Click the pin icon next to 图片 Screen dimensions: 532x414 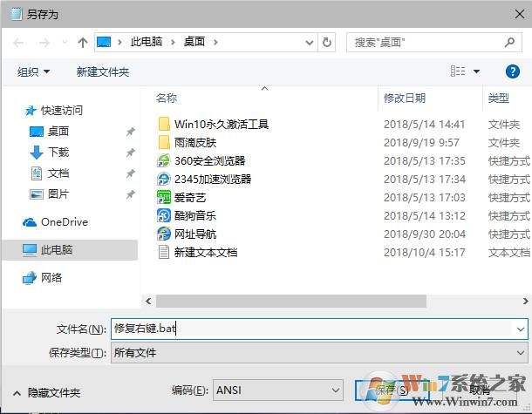tap(130, 194)
